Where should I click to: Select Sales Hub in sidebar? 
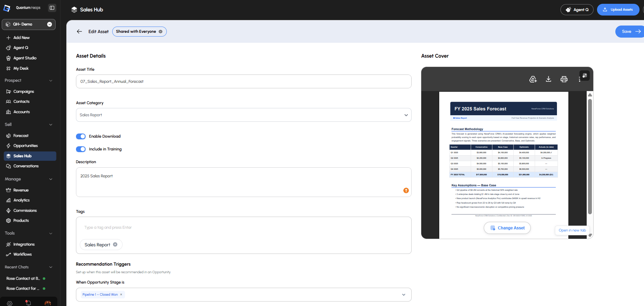tap(30, 156)
